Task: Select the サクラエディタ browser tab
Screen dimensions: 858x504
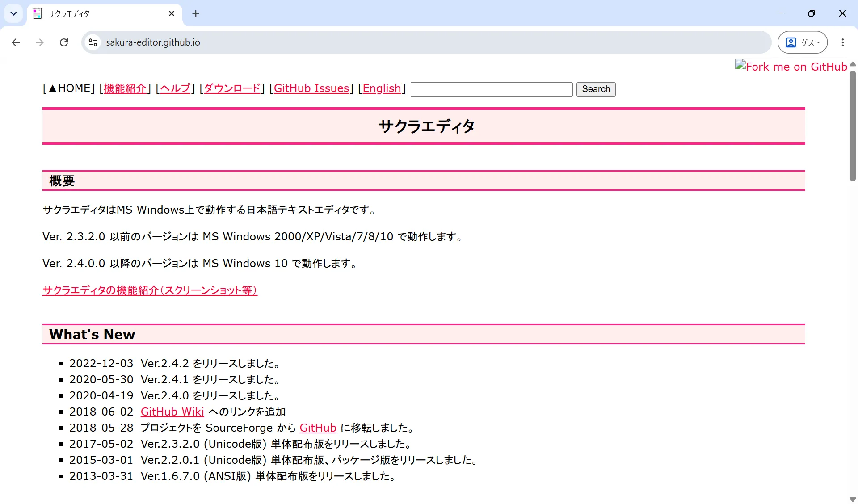Action: click(x=105, y=14)
